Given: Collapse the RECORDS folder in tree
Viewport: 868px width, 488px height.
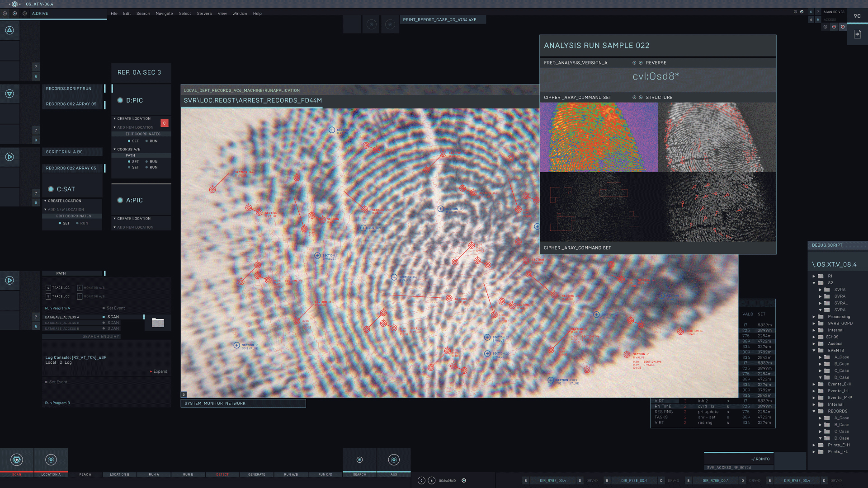Looking at the screenshot, I should (x=814, y=411).
